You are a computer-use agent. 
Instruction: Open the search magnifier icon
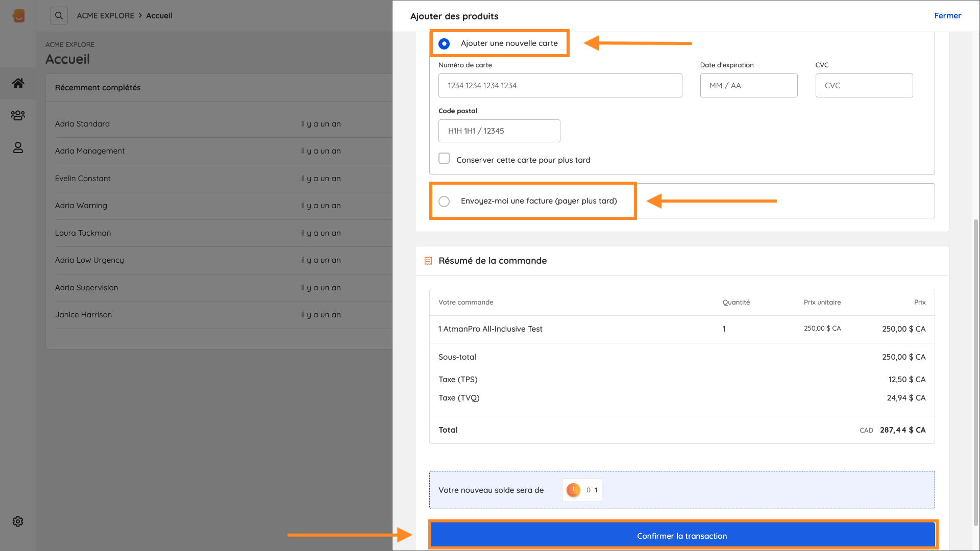[59, 16]
